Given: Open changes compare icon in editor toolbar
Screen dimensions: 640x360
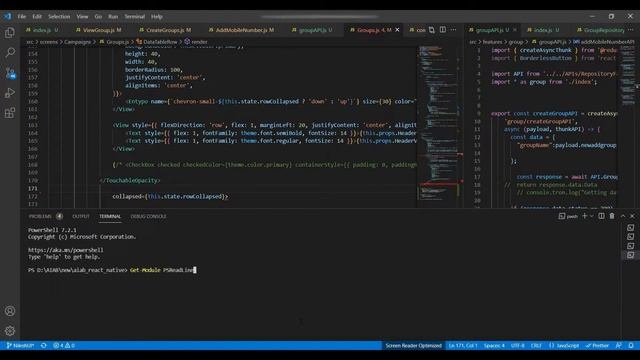Looking at the screenshot, I should 432,30.
